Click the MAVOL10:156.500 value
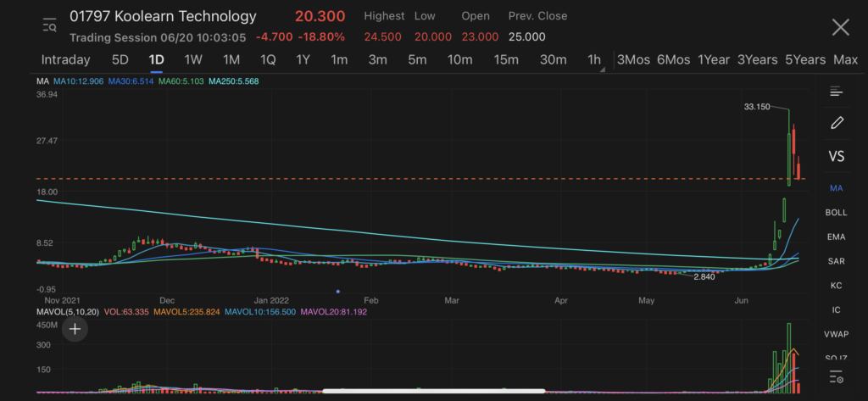 click(260, 312)
